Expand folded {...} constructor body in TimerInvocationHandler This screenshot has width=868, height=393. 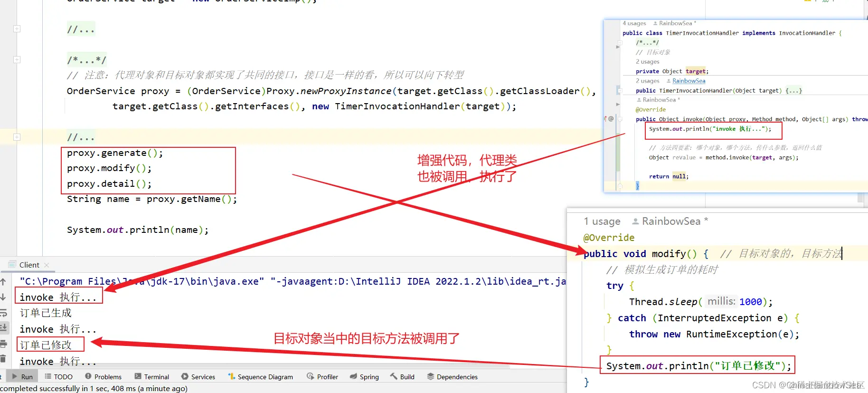coord(793,90)
